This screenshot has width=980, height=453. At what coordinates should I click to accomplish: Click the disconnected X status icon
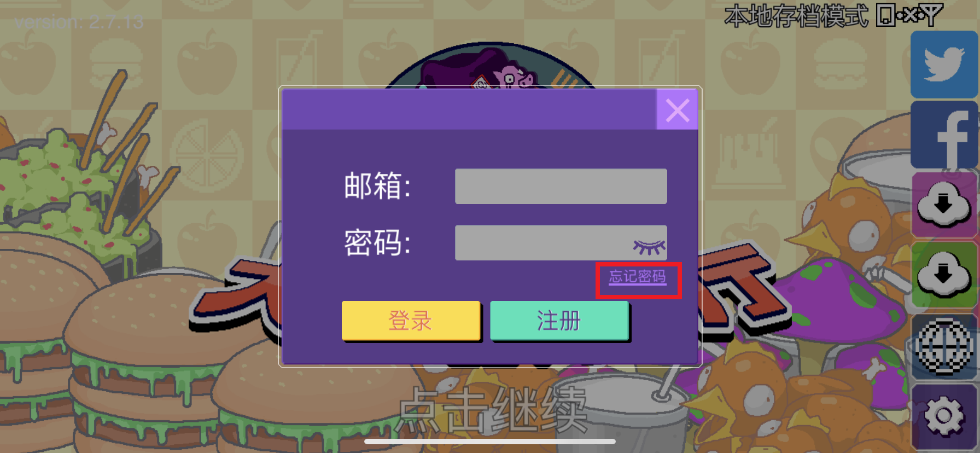click(x=909, y=16)
